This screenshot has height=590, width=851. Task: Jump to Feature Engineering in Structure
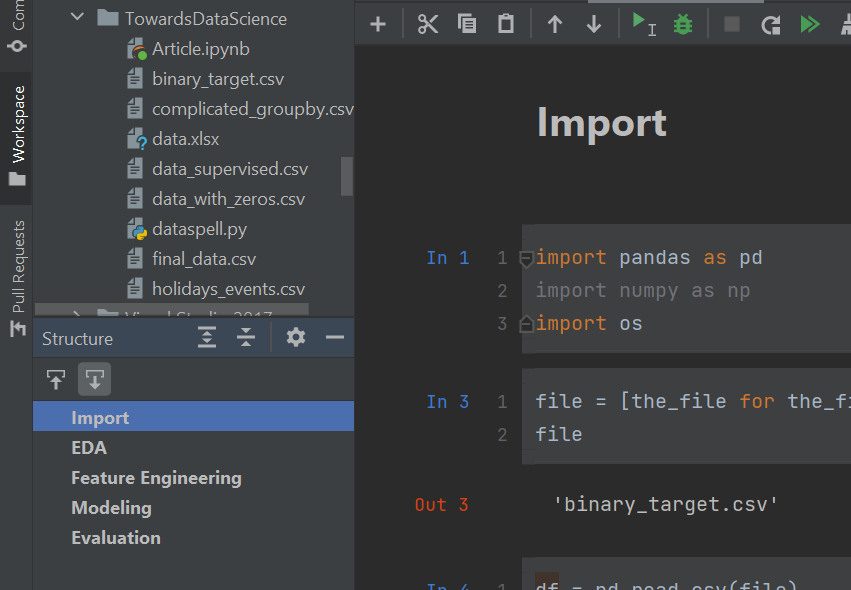[156, 478]
